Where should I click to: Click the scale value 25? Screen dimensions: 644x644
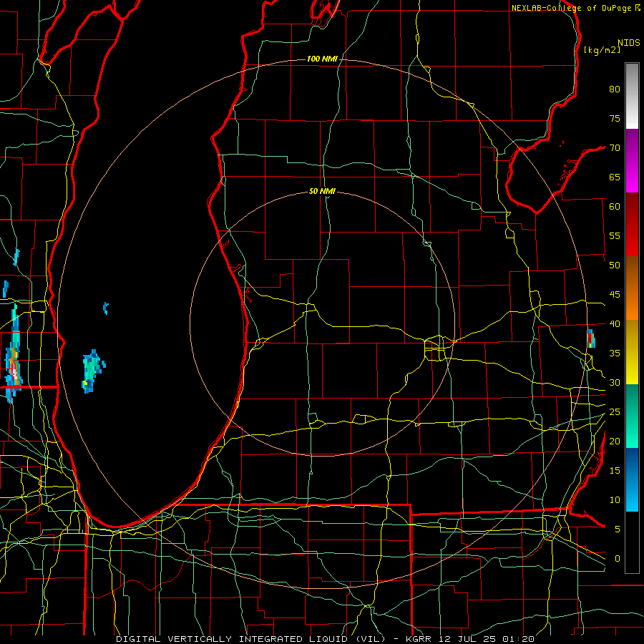tap(615, 412)
